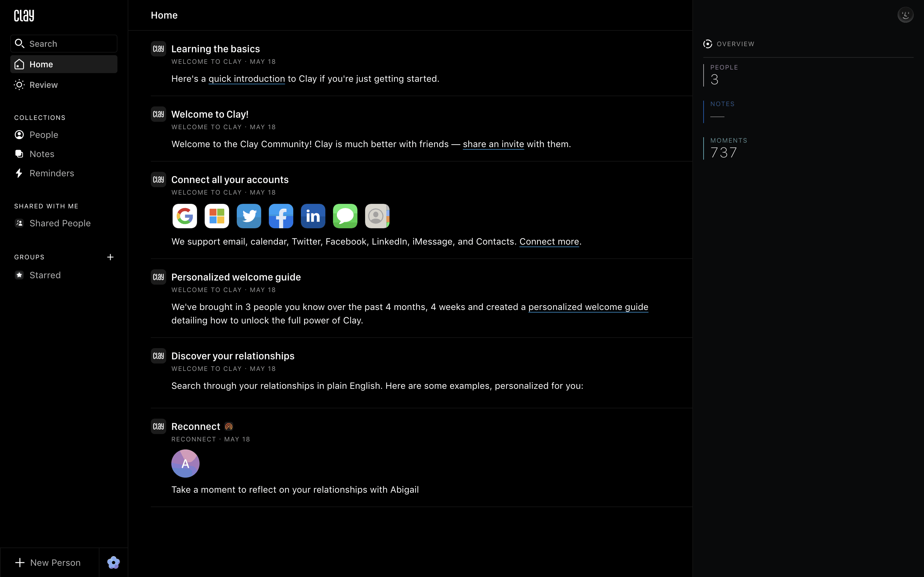The height and width of the screenshot is (577, 924).
Task: Click the Facebook integration icon
Action: pos(281,216)
